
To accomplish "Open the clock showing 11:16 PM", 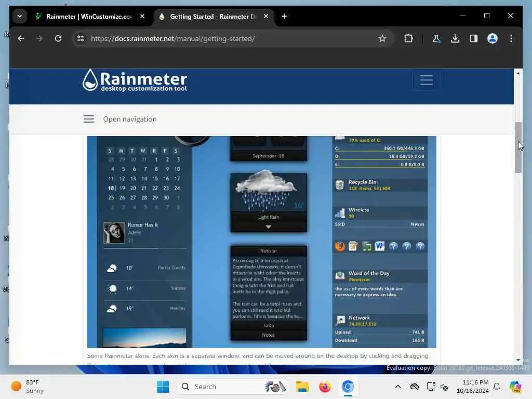I will tap(473, 387).
